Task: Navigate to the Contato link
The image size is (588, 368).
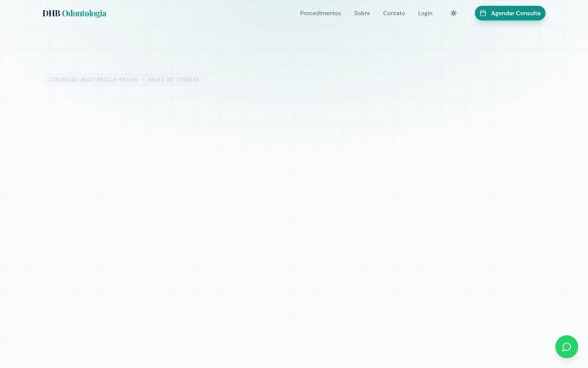Action: tap(394, 13)
